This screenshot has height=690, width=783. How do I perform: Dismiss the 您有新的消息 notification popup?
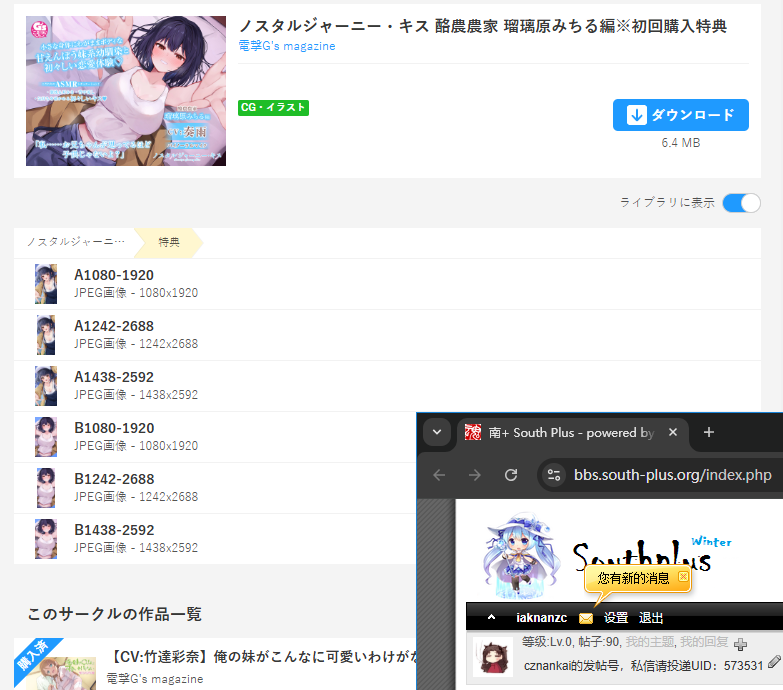point(683,577)
